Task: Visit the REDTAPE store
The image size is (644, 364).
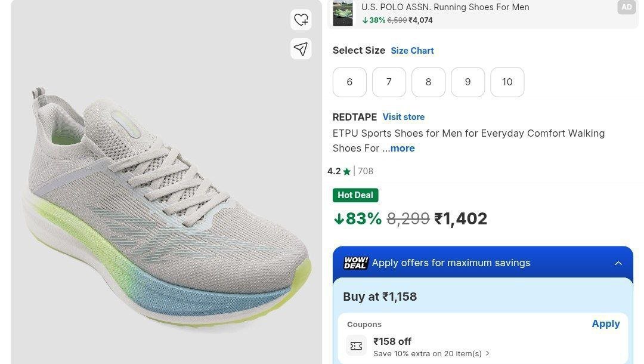Action: coord(404,117)
